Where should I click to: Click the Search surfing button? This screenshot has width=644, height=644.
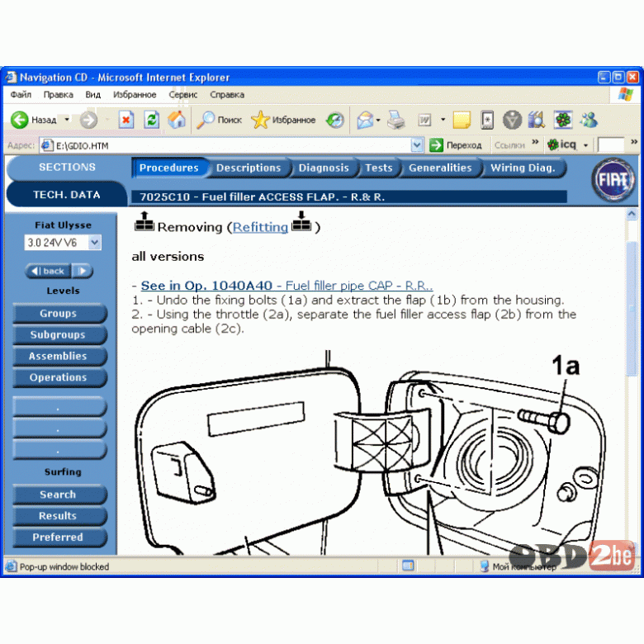tap(59, 495)
